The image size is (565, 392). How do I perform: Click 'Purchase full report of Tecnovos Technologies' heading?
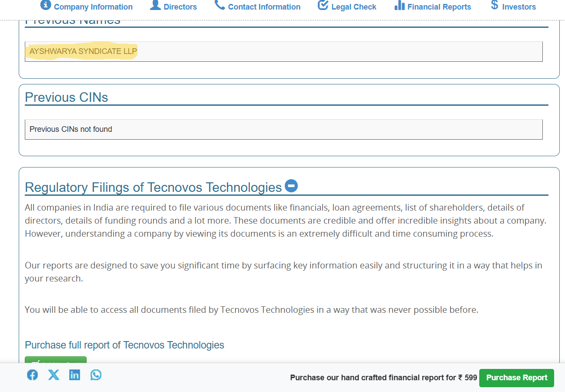coord(124,345)
